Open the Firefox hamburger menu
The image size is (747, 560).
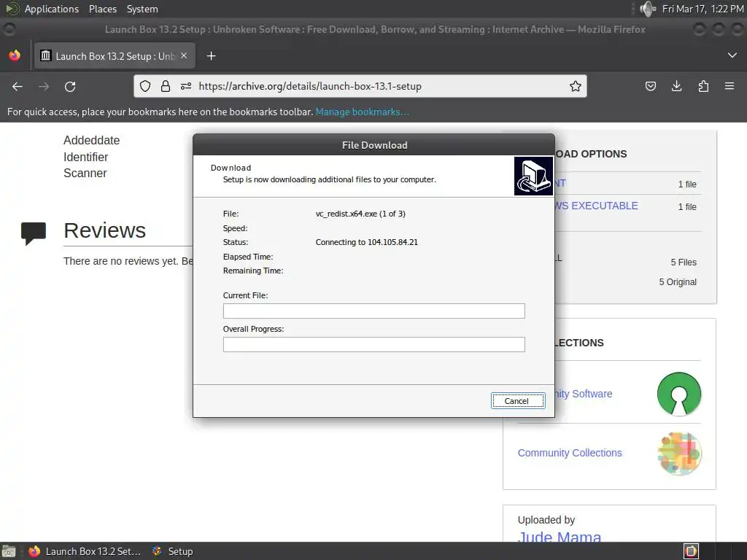(x=729, y=86)
